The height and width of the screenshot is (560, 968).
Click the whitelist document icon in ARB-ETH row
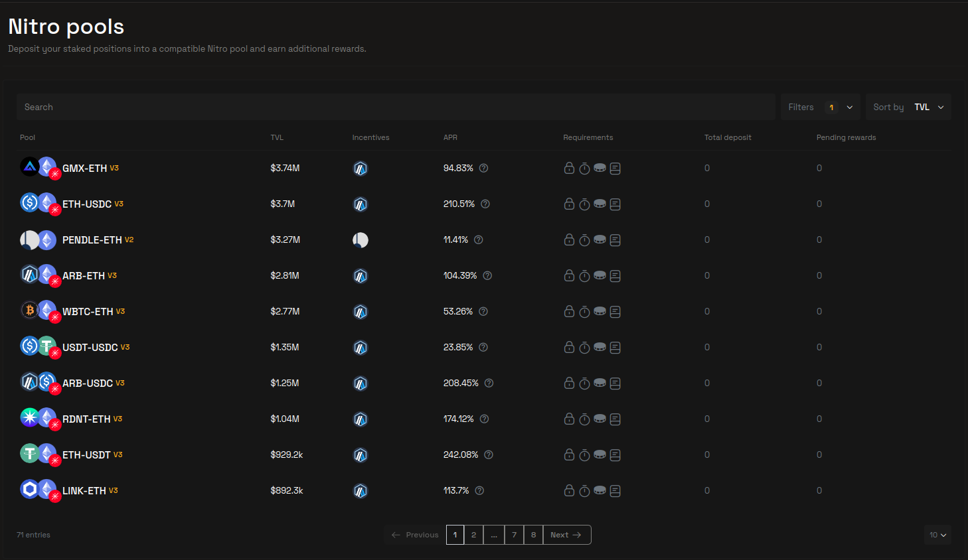click(615, 275)
